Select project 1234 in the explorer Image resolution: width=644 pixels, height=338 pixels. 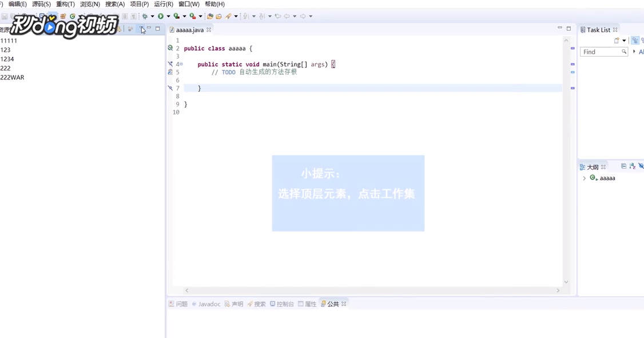coord(7,59)
